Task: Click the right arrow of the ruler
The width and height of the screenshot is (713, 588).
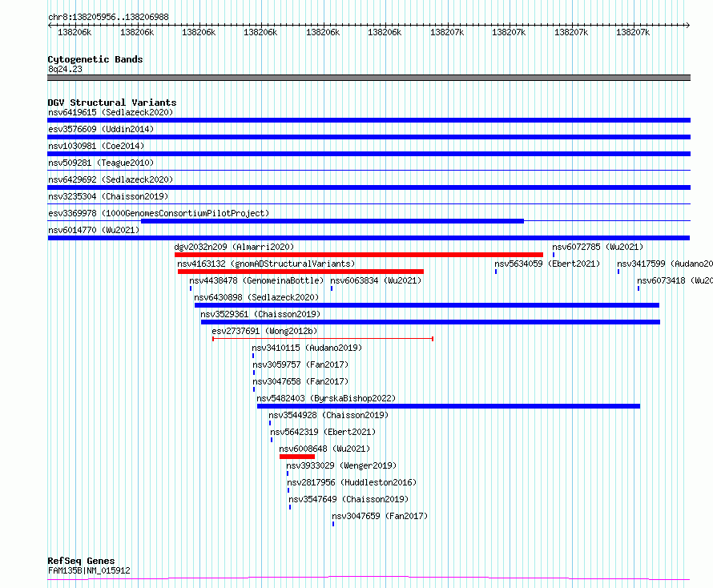Action: coord(687,26)
